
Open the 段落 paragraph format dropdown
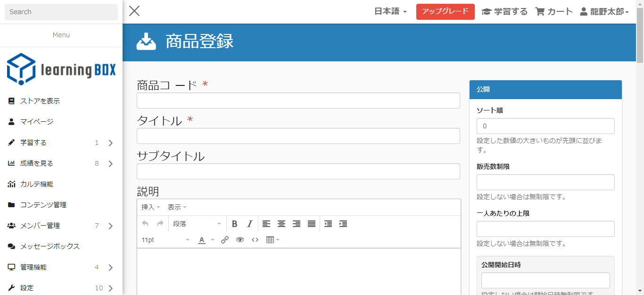(x=197, y=224)
